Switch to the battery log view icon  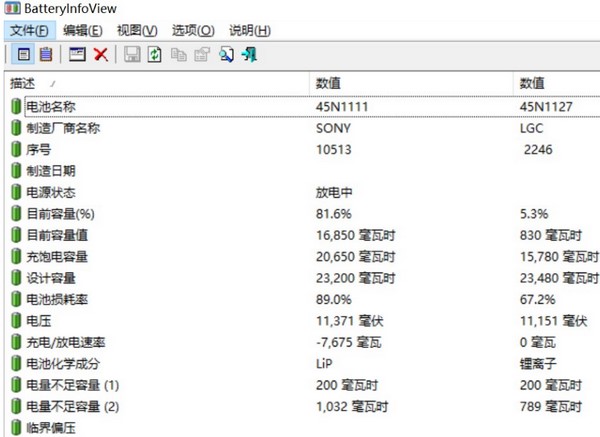(46, 54)
